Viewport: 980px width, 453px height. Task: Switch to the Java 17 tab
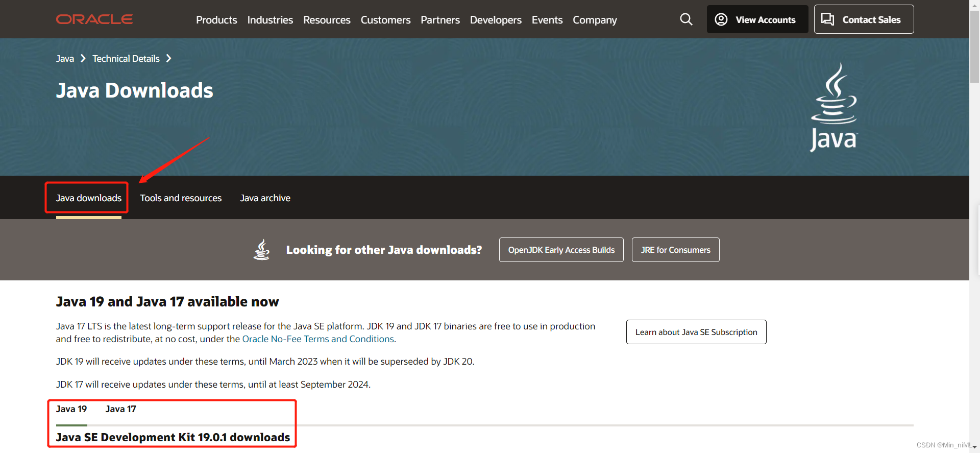pos(121,409)
